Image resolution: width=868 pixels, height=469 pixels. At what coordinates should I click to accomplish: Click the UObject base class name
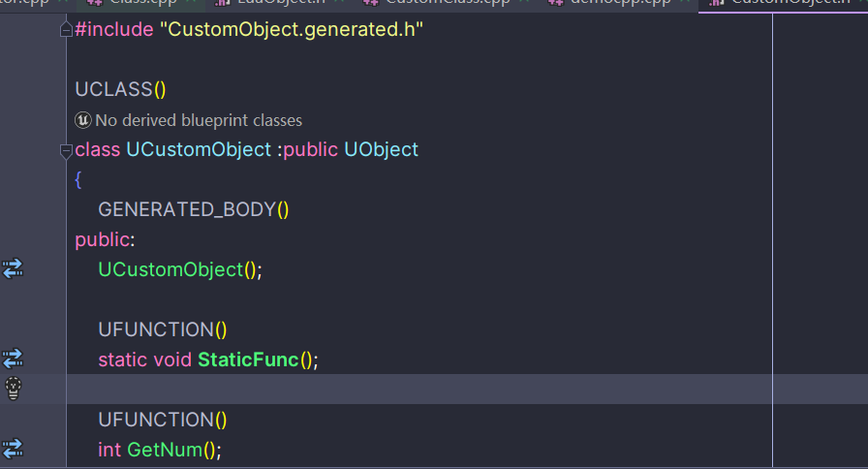[x=381, y=150]
